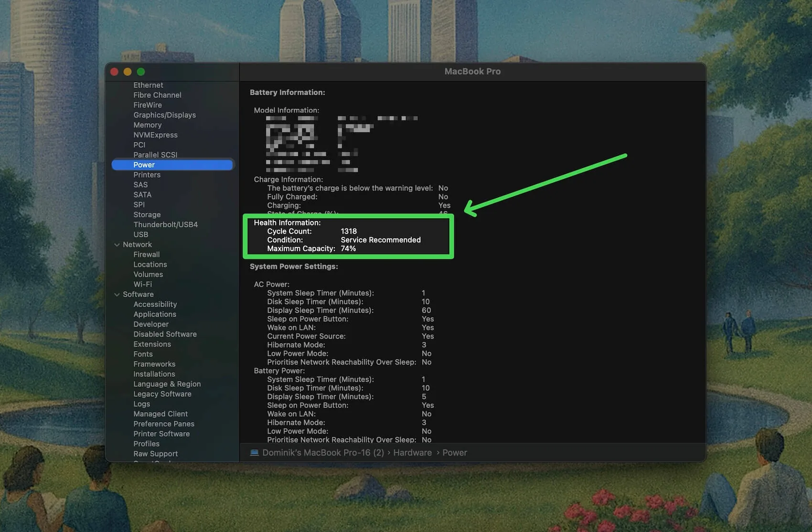Select the highlighted Power entry

[172, 165]
